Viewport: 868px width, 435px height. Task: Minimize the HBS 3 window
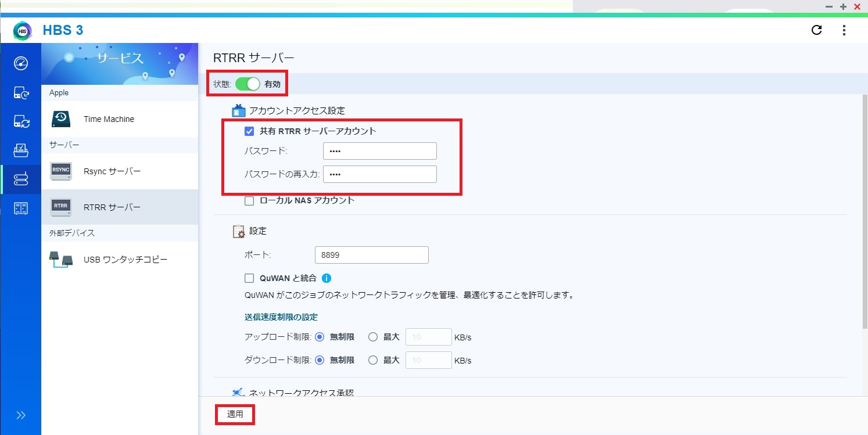click(x=829, y=6)
